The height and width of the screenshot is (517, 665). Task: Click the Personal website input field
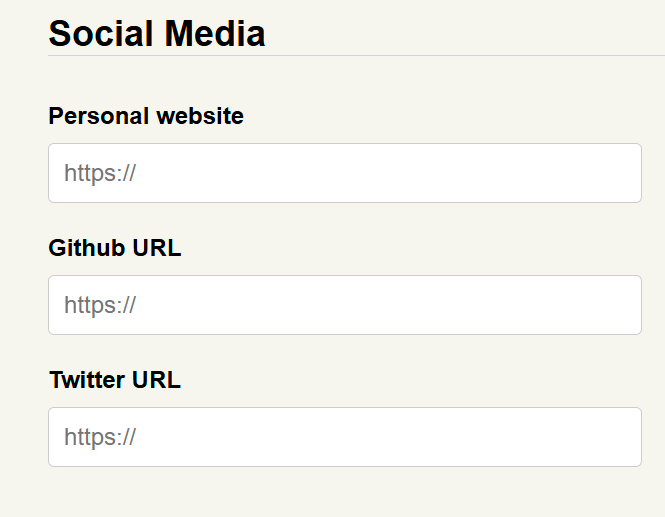(344, 173)
